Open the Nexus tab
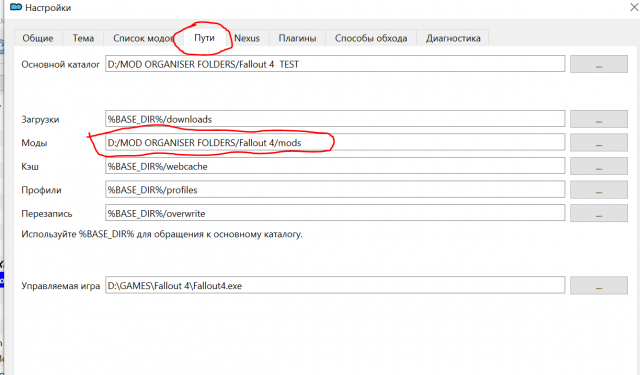This screenshot has width=640, height=375. [x=247, y=38]
